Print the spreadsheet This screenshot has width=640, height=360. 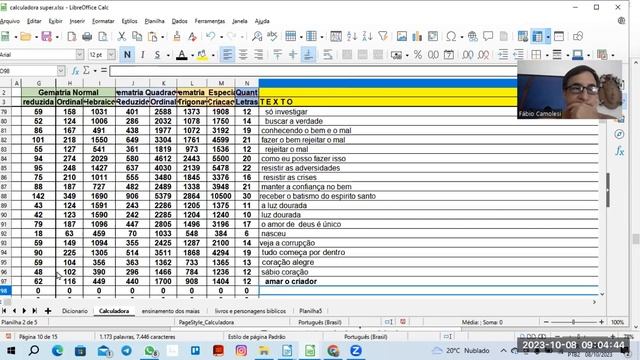pos(87,37)
